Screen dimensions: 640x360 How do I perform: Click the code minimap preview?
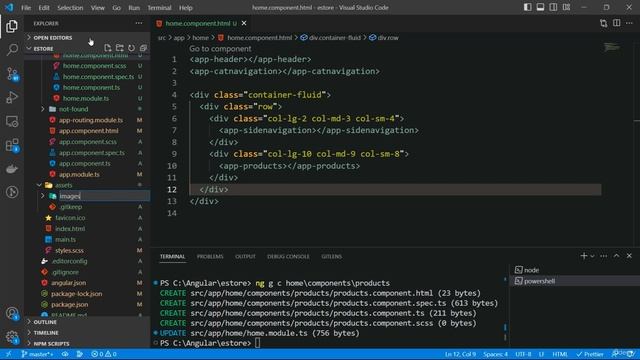(611, 48)
